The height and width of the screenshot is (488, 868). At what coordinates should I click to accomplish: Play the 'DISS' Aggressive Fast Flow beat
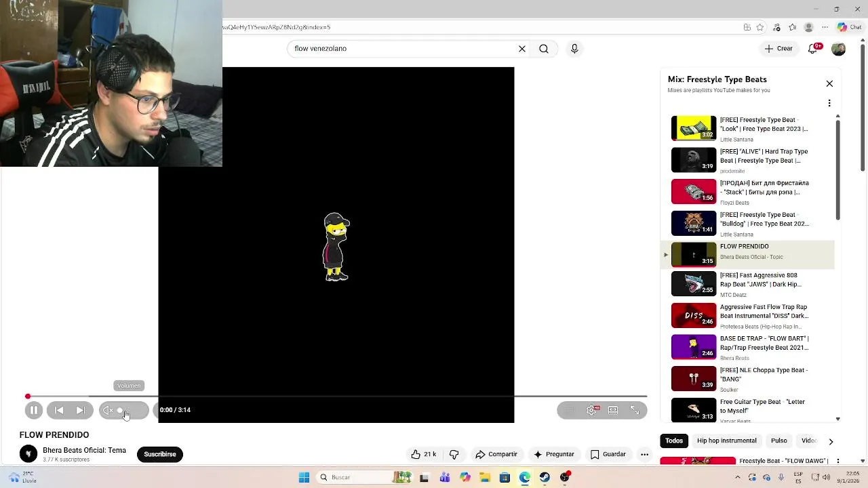coord(748,315)
